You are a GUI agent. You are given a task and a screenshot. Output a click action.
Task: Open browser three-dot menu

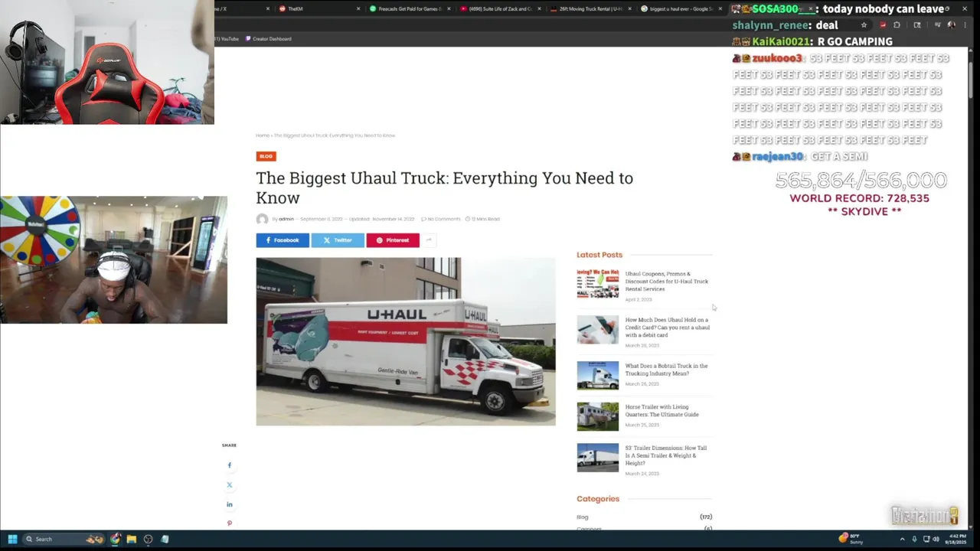pyautogui.click(x=965, y=25)
